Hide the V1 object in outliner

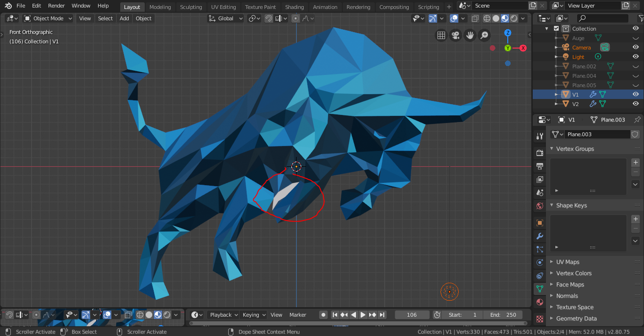636,94
